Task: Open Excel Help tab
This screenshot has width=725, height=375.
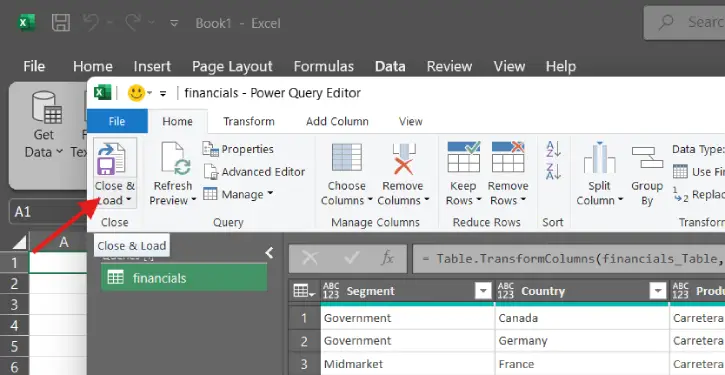Action: 560,67
